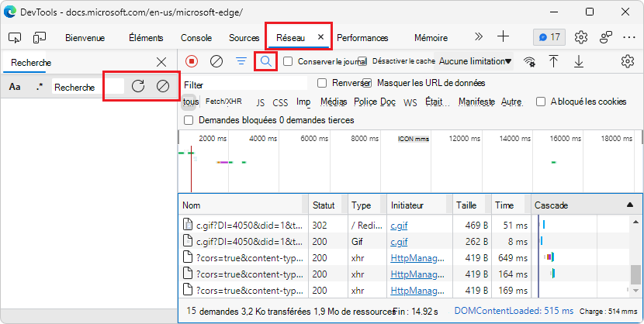Click the plus icon to add tool
The width and height of the screenshot is (644, 324).
coord(503,37)
